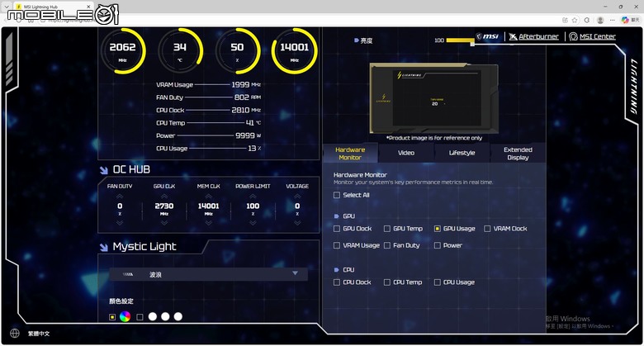
Task: Enable the GPU Clock checkbox
Action: pyautogui.click(x=337, y=229)
